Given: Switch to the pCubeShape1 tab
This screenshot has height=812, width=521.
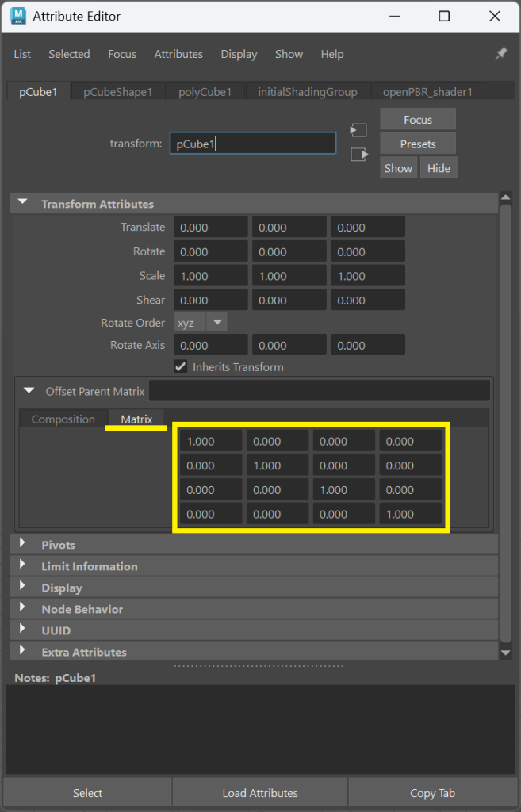Looking at the screenshot, I should (117, 92).
